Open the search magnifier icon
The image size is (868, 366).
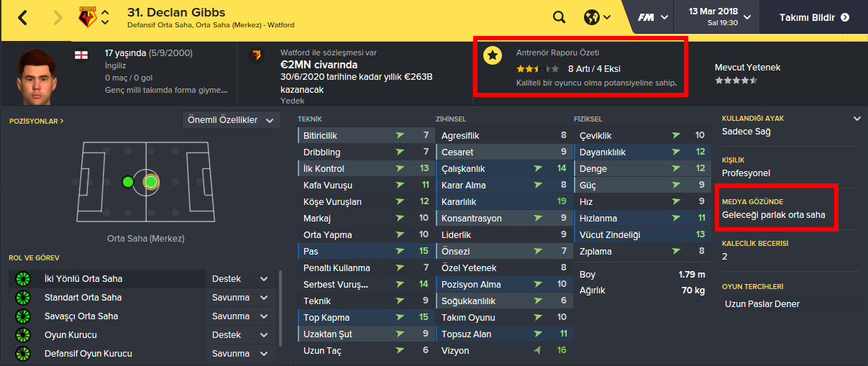coord(559,17)
